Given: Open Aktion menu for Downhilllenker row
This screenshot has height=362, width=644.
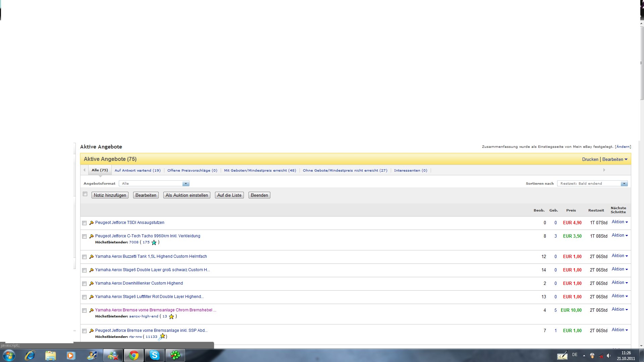Looking at the screenshot, I should [620, 283].
